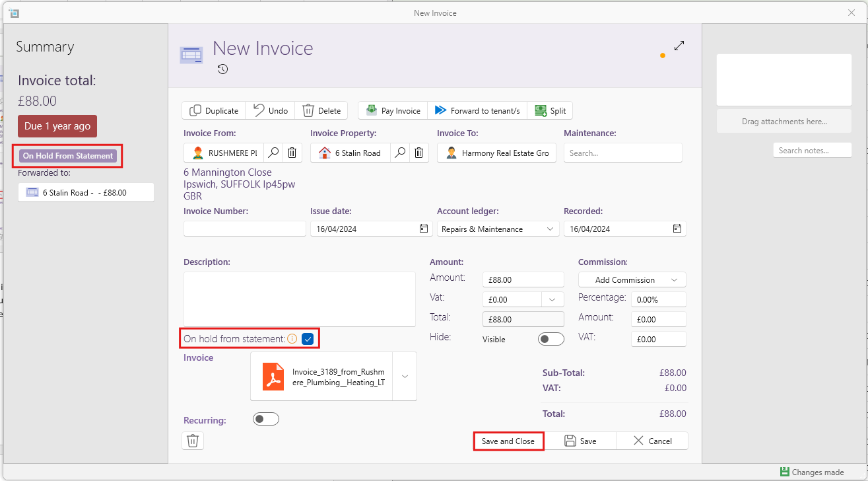Click Forward to tenant/s toolbar item
868x481 pixels.
[477, 110]
